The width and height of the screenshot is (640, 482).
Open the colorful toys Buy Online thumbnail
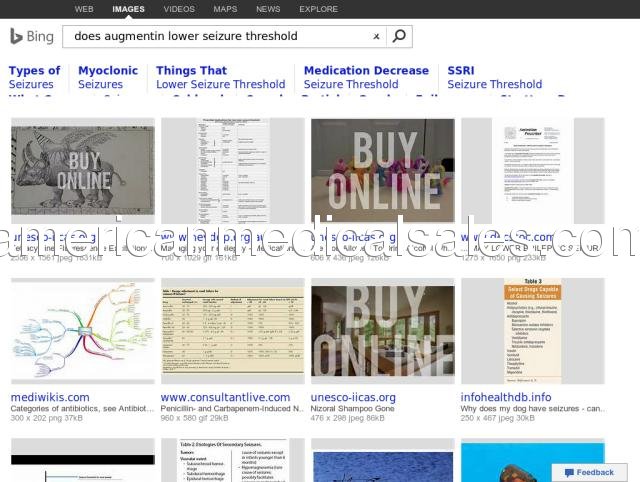tap(383, 171)
